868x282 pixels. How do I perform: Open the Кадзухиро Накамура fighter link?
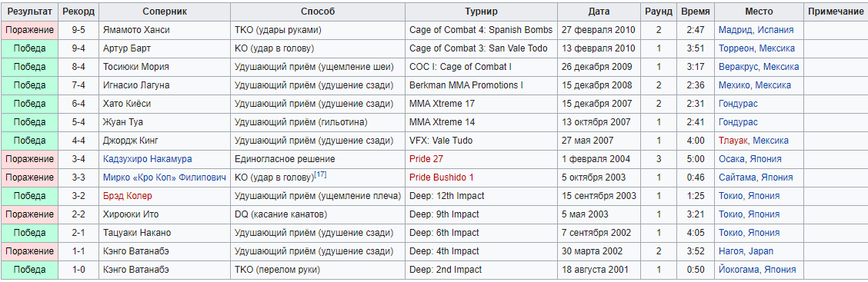(147, 159)
